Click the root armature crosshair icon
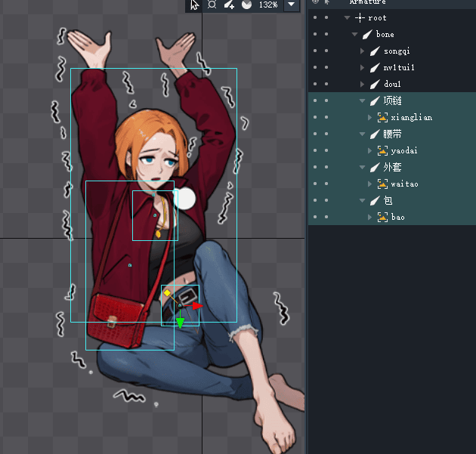Image resolution: width=476 pixels, height=454 pixels. tap(360, 17)
